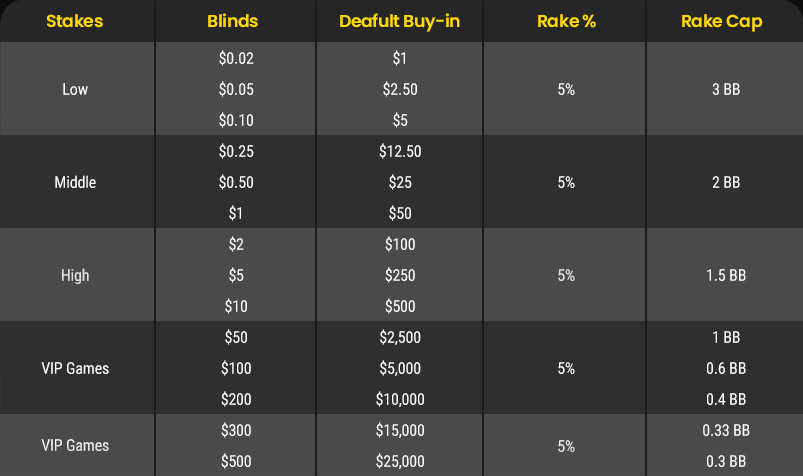Click the Rake % column header
Image resolution: width=803 pixels, height=476 pixels.
tap(566, 21)
